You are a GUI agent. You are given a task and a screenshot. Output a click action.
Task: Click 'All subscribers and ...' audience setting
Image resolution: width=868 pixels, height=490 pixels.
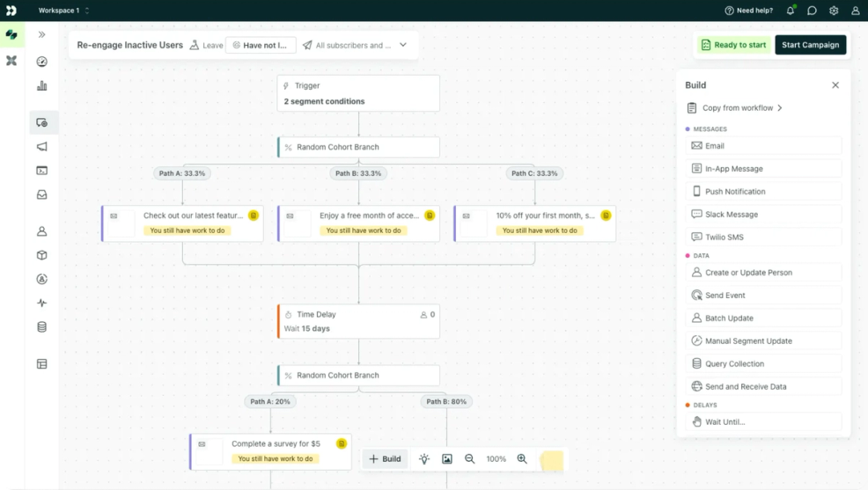pos(347,46)
